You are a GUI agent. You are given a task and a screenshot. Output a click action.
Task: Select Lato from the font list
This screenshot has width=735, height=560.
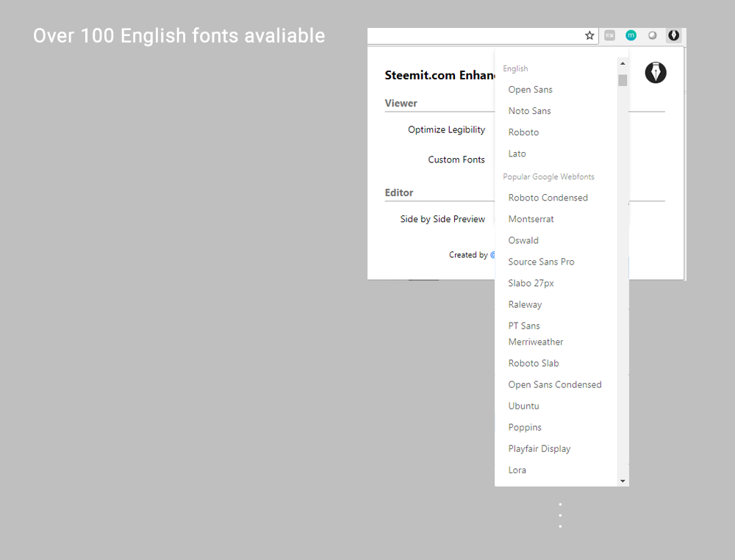click(x=517, y=154)
